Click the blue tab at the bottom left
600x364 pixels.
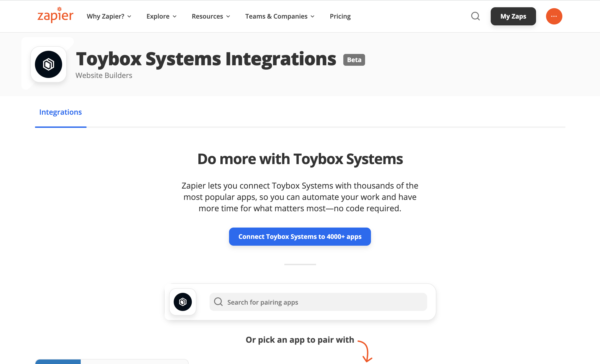(x=58, y=362)
